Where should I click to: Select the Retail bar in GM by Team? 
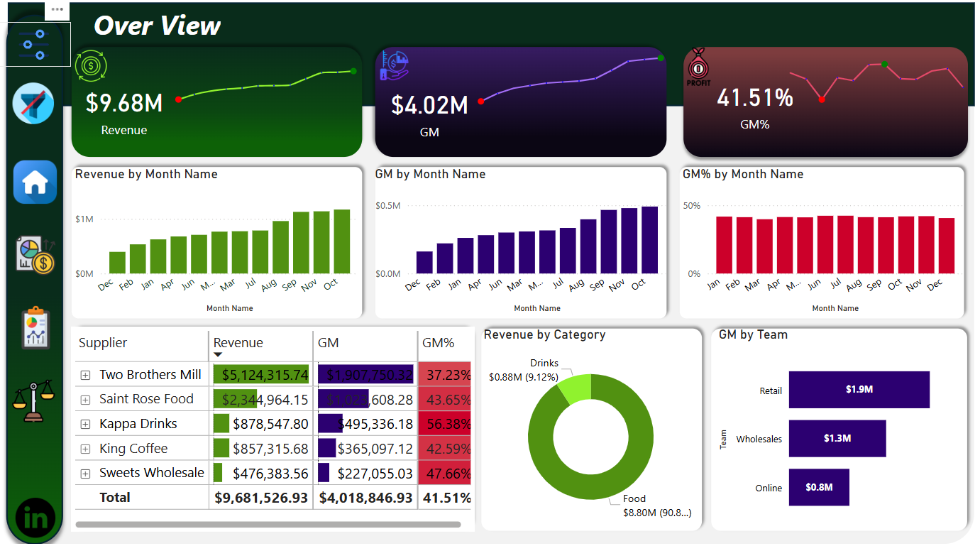tap(859, 390)
